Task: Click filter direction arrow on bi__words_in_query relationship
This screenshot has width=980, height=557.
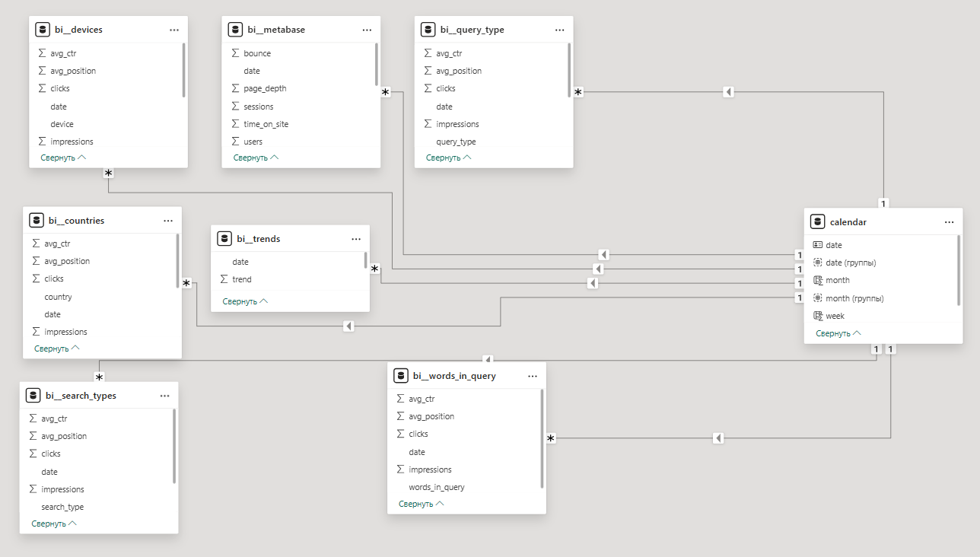Action: pyautogui.click(x=718, y=438)
